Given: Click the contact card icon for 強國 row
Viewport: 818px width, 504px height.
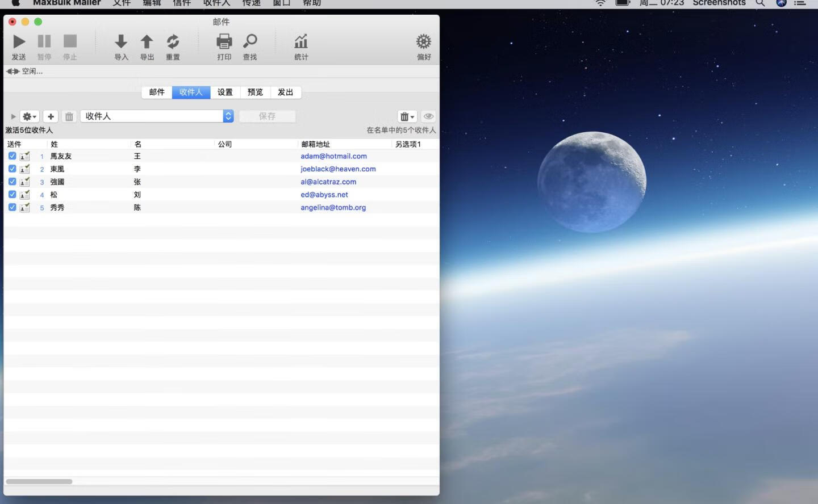Looking at the screenshot, I should (24, 182).
